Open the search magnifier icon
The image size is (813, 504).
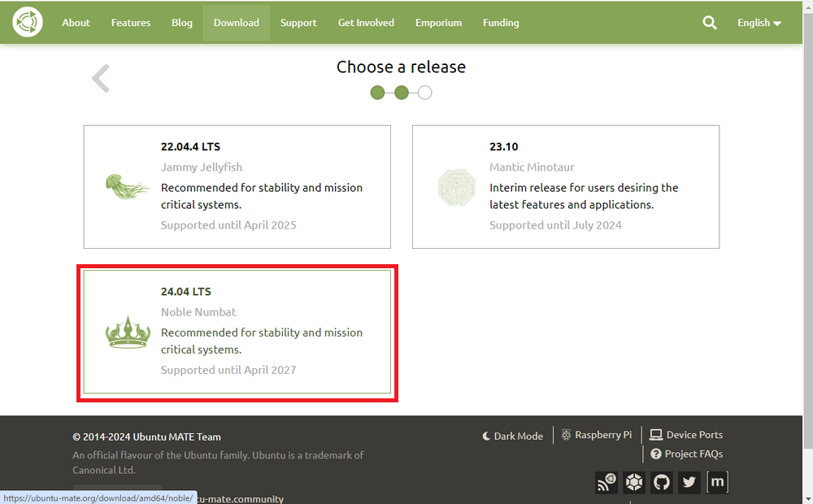709,23
